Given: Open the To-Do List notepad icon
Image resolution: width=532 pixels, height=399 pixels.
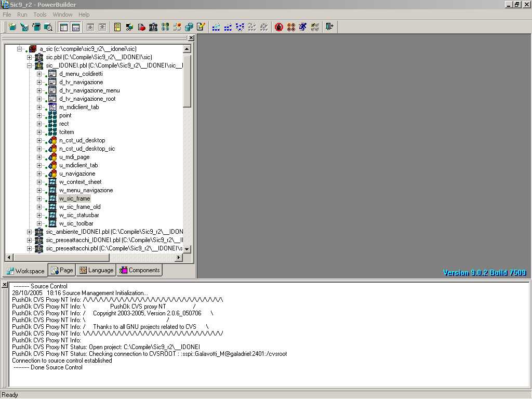Looking at the screenshot, I should tap(117, 27).
